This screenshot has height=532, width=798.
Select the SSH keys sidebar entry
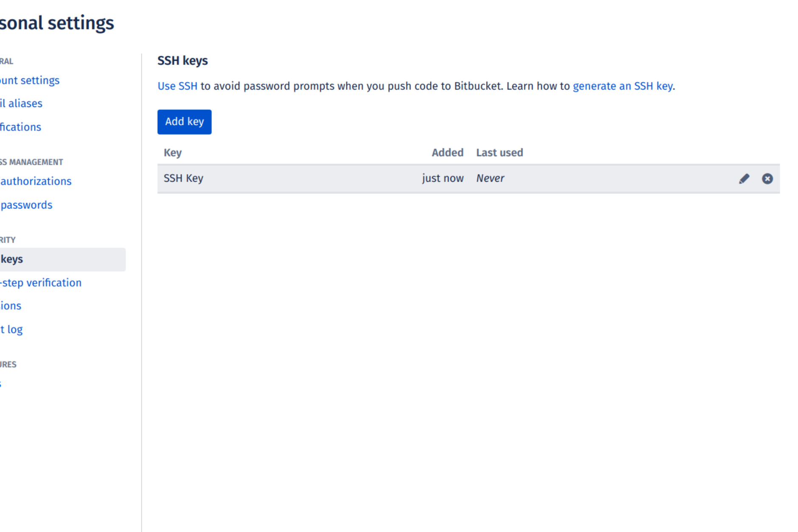point(11,259)
